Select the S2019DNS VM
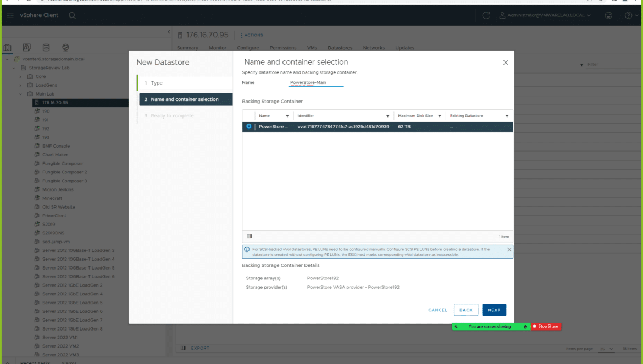Viewport: 643px width, 364px height. [x=53, y=233]
